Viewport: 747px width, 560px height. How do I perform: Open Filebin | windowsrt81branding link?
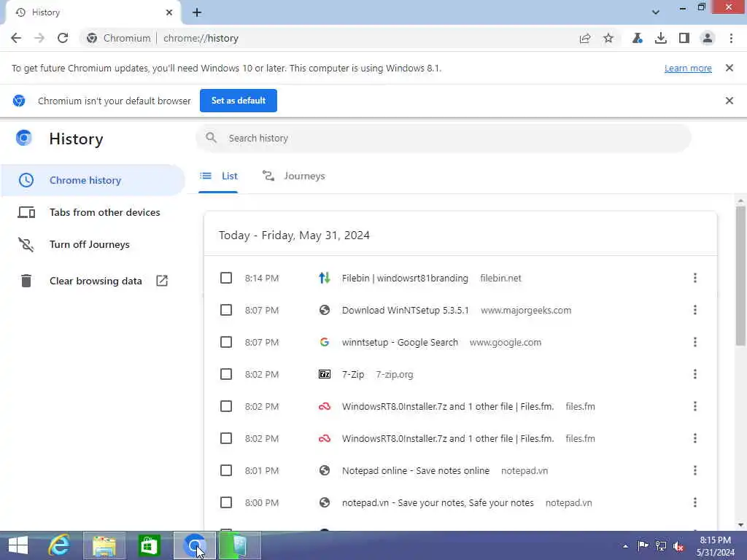(x=405, y=278)
